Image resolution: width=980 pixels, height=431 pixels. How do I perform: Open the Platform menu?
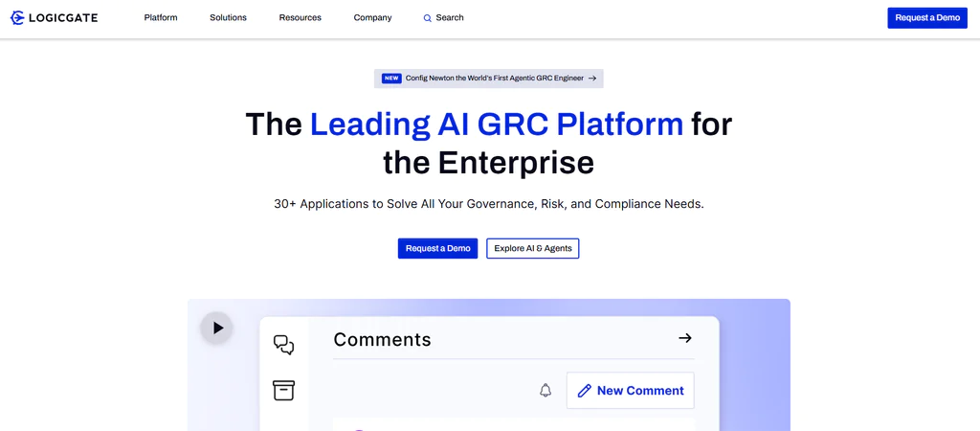point(161,17)
